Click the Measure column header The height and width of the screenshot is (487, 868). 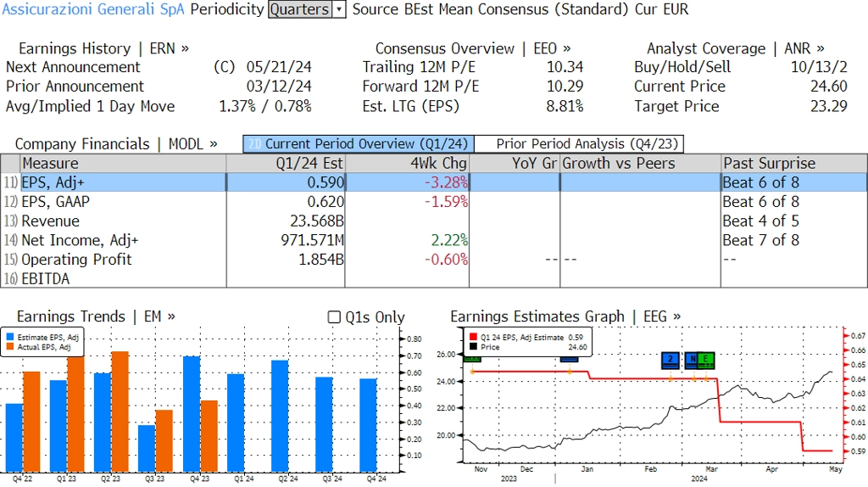[123, 164]
